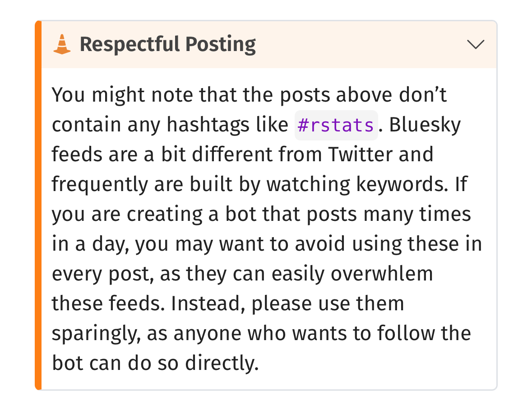Click the word Instead in the paragraph
This screenshot has width=532, height=416.
tap(208, 304)
